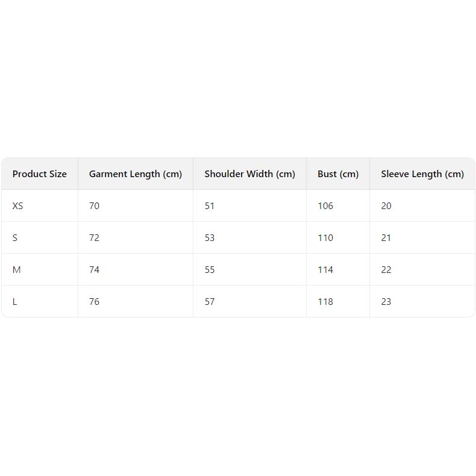Click garment length value 76
The image size is (476, 476).
tap(94, 302)
